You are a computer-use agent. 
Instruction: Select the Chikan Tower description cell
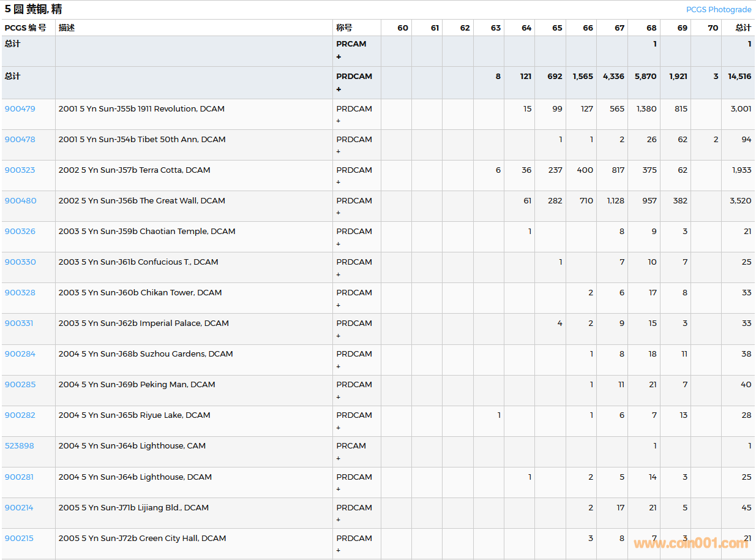[x=140, y=293]
